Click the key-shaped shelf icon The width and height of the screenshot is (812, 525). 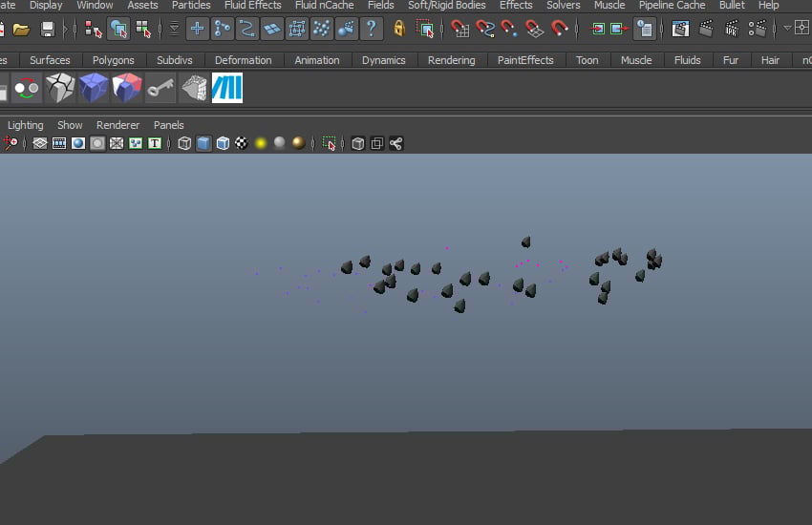pos(160,89)
